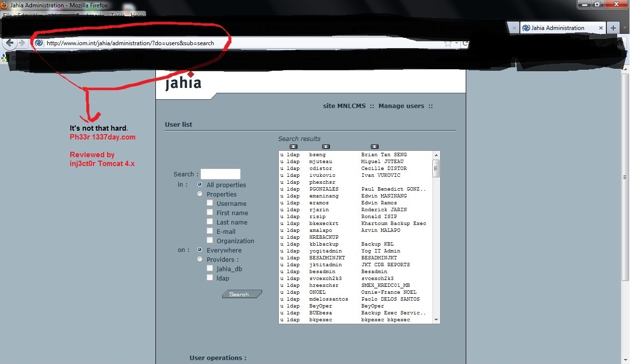Sort results by first column sort icon

pyautogui.click(x=294, y=146)
